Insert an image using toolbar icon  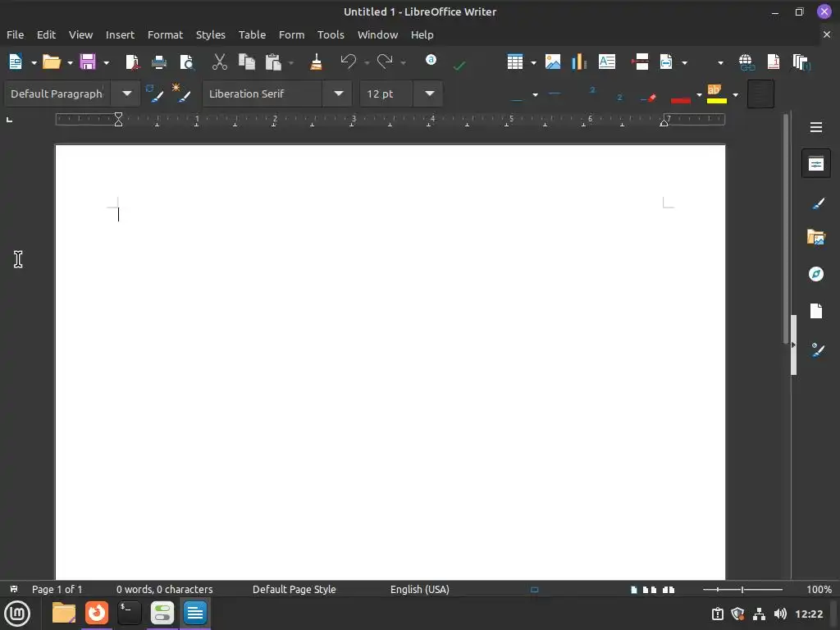pyautogui.click(x=553, y=62)
